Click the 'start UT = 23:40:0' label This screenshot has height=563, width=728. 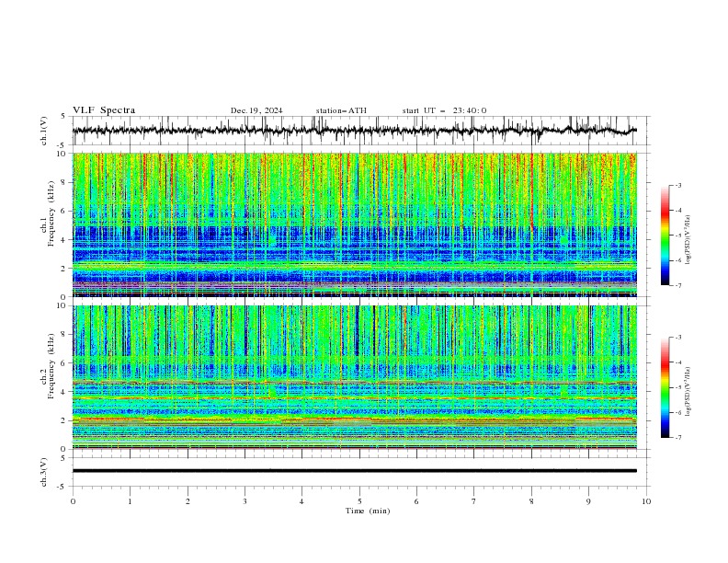(444, 110)
